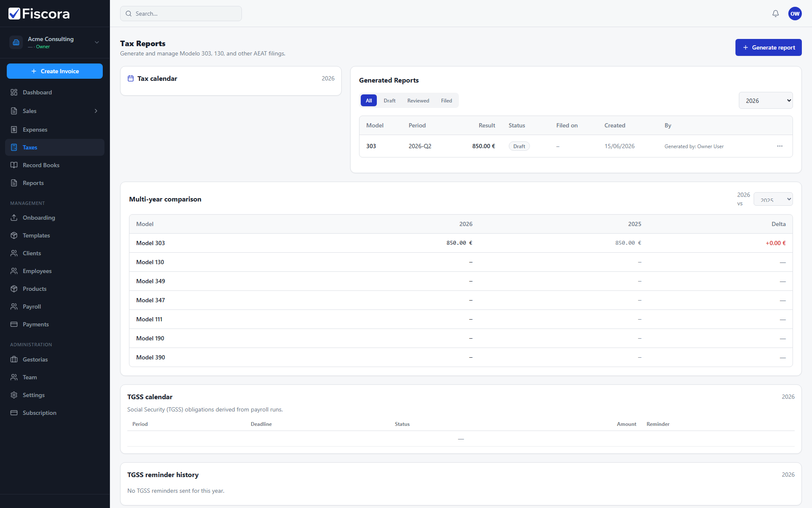Click 'Generated by: Owner User' text
This screenshot has width=812, height=508.
point(694,146)
